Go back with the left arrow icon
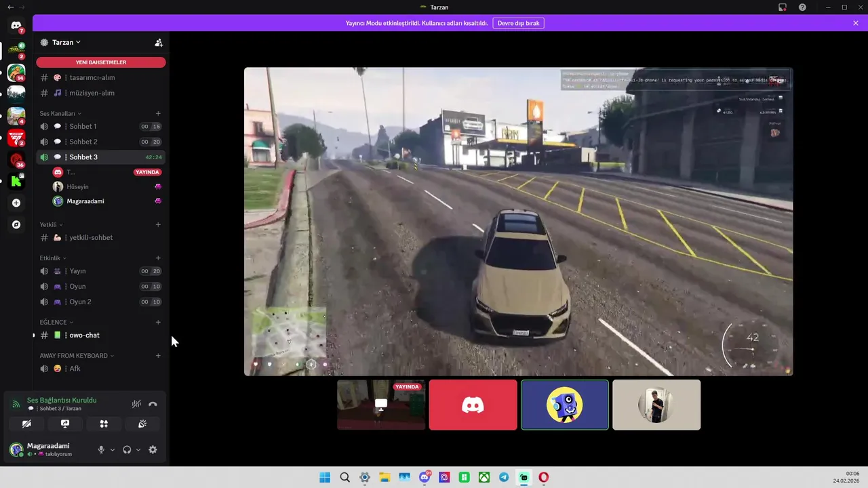Viewport: 868px width, 488px height. pyautogui.click(x=10, y=7)
